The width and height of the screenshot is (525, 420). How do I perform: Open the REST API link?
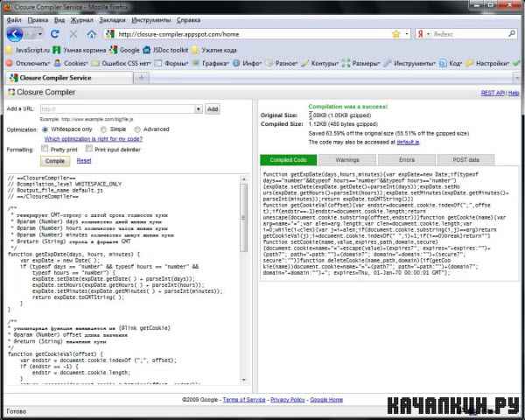pos(492,93)
